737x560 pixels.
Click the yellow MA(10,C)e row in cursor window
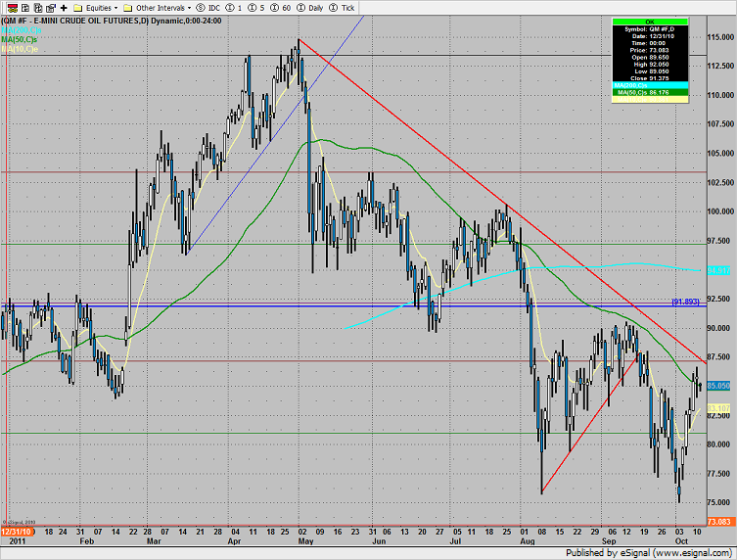(x=650, y=99)
